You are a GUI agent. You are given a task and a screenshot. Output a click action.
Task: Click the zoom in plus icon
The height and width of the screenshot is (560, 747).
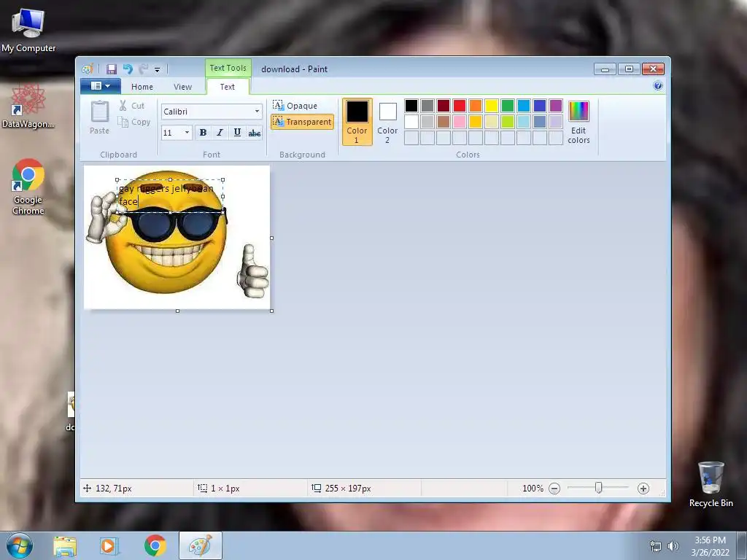[643, 489]
